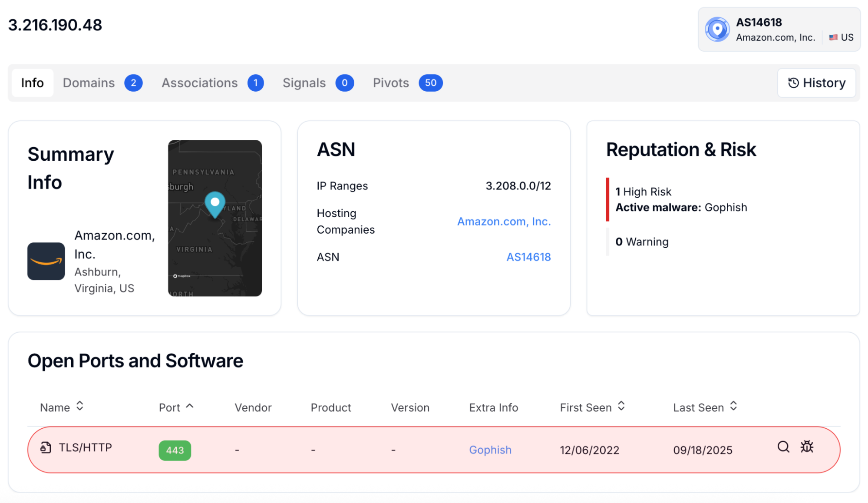Image resolution: width=868 pixels, height=503 pixels.
Task: Click the Product column header
Action: (331, 408)
